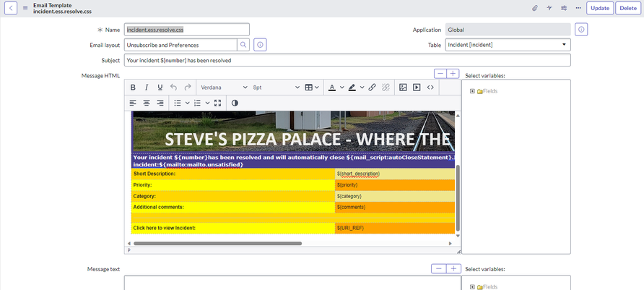Open the form context menu (hamburger icon)
This screenshot has width=644, height=290.
pos(25,8)
